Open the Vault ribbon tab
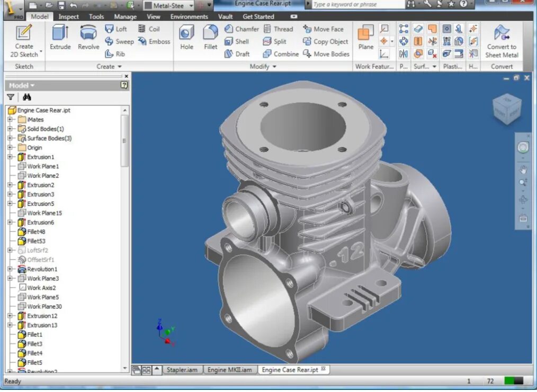This screenshot has height=392, width=537. [225, 16]
